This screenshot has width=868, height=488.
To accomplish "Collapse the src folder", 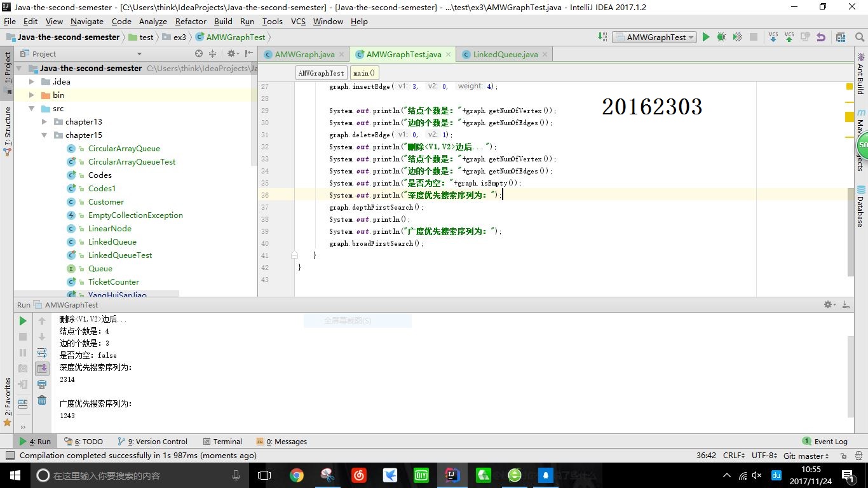I will tap(32, 109).
